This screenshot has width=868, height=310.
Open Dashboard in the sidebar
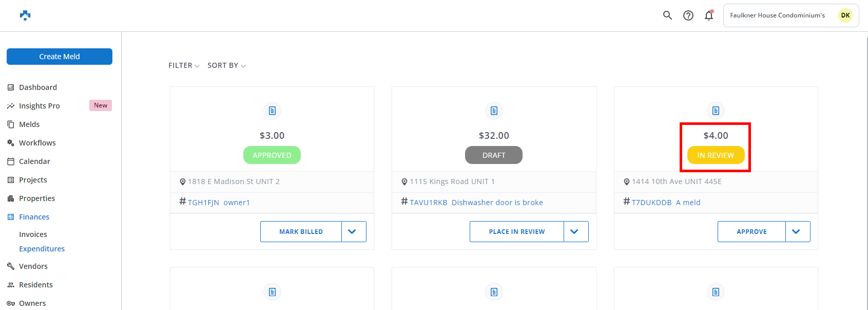pyautogui.click(x=38, y=87)
